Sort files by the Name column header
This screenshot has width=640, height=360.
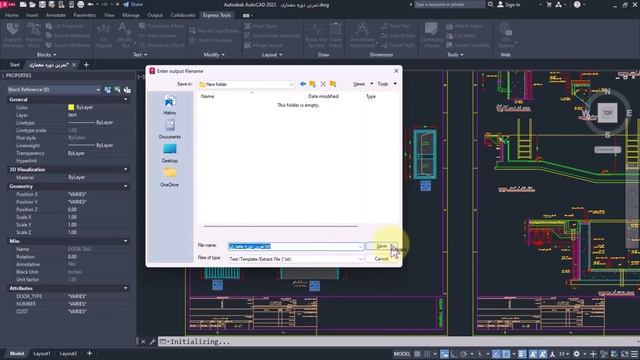[207, 96]
